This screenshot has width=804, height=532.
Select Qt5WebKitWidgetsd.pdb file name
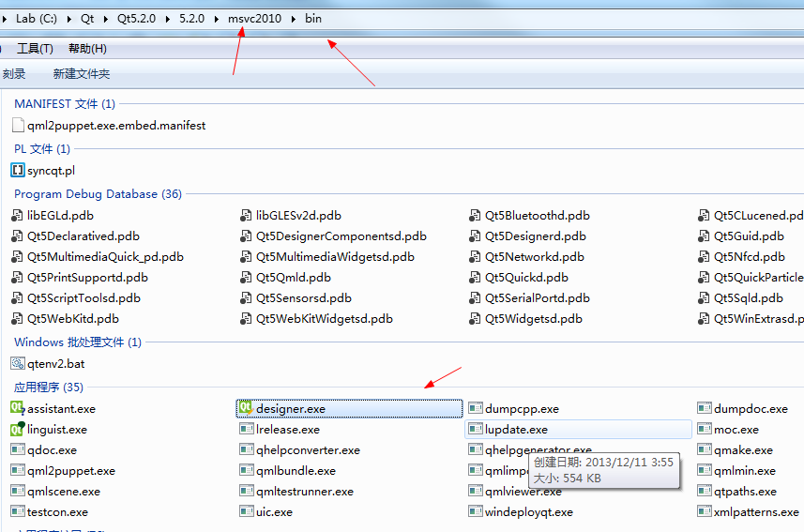[x=325, y=319]
